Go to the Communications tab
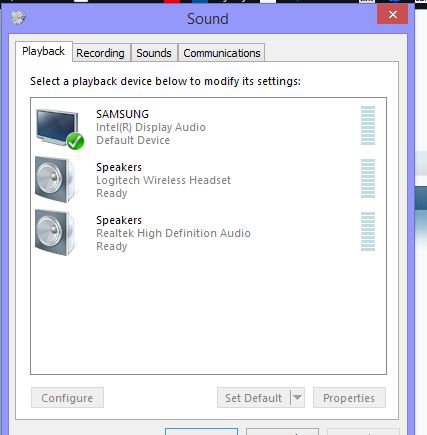This screenshot has height=435, width=427. pyautogui.click(x=222, y=53)
